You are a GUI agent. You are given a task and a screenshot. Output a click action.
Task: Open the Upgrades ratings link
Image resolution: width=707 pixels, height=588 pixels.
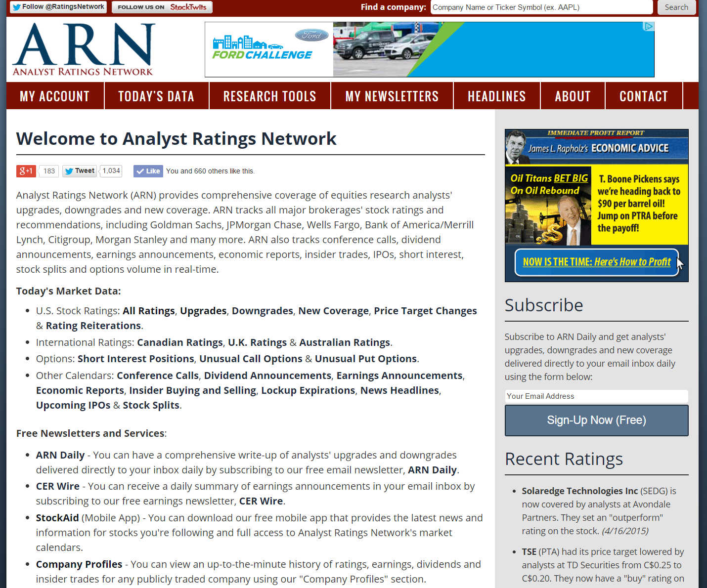203,311
